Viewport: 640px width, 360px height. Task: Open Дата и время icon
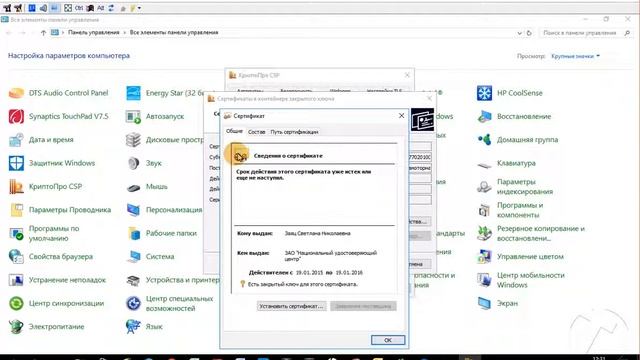(x=16, y=140)
